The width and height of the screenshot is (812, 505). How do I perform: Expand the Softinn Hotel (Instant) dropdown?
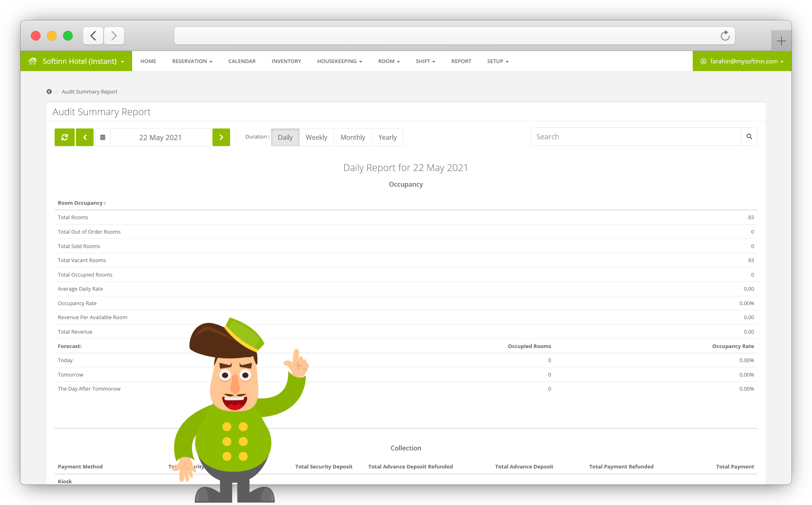(x=76, y=61)
